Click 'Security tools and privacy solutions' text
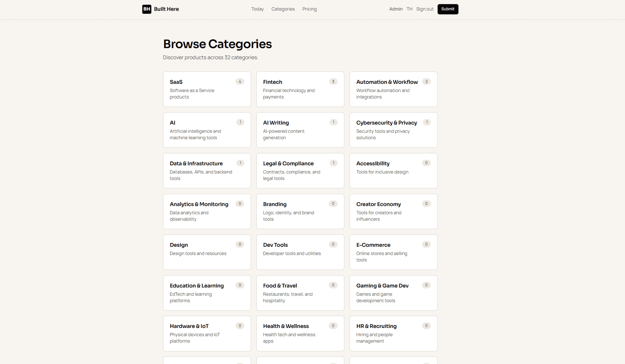This screenshot has height=364, width=625. point(383,134)
